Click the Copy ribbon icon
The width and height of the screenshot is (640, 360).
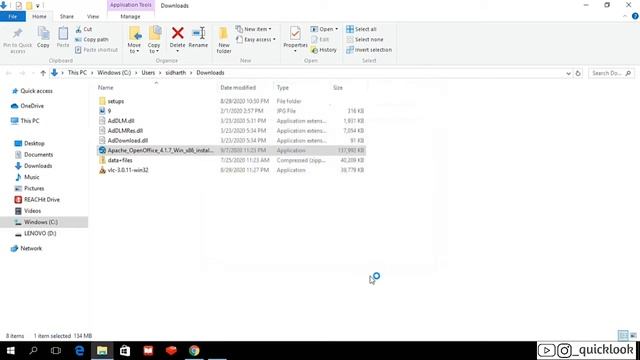(43, 33)
